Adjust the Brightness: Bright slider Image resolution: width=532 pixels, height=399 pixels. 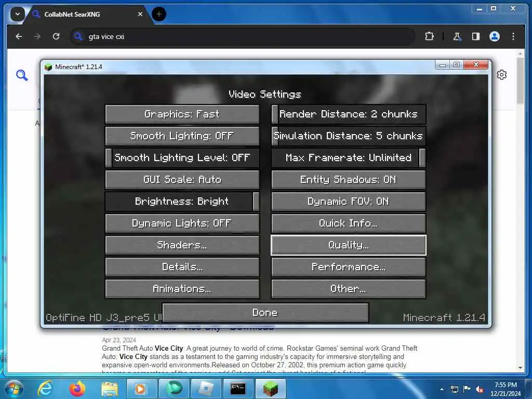pos(182,202)
